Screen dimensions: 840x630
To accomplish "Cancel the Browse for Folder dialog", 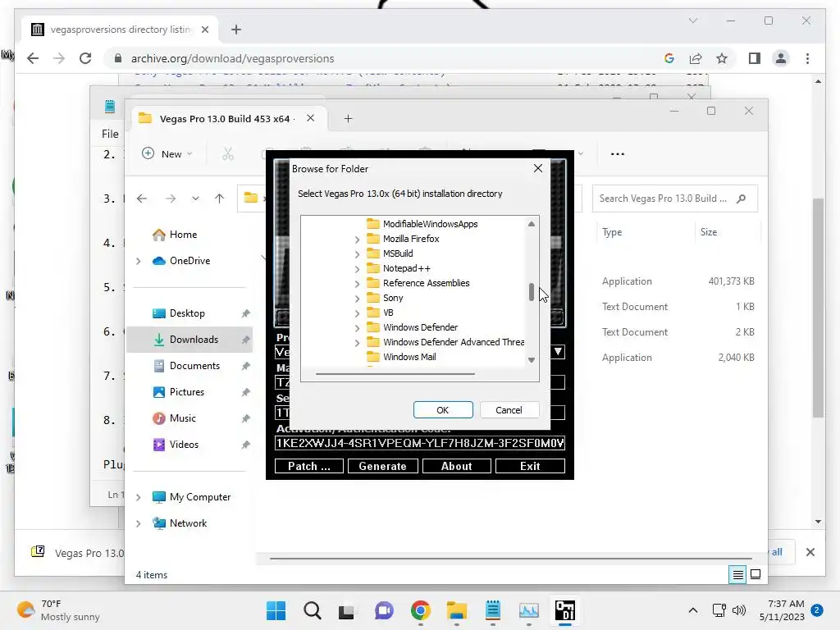I will (x=509, y=410).
